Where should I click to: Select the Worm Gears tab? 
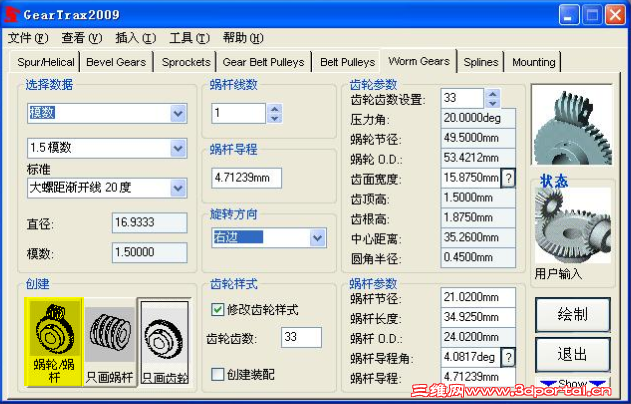[x=419, y=61]
